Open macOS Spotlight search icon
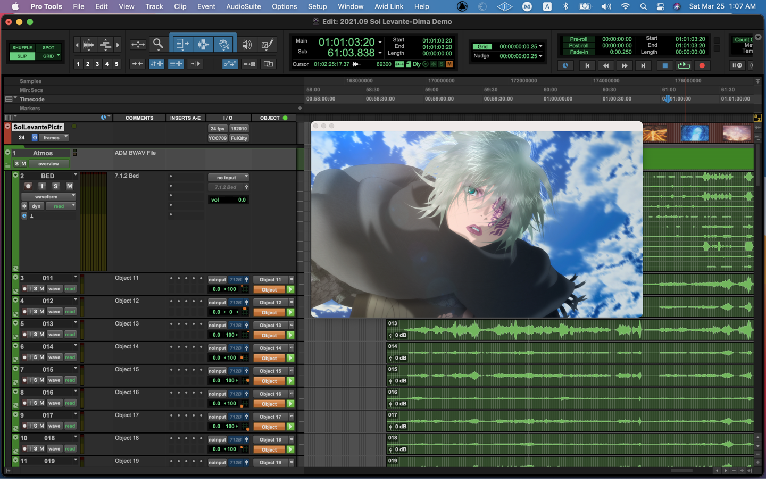Screen dimensions: 766x479 pos(643,6)
